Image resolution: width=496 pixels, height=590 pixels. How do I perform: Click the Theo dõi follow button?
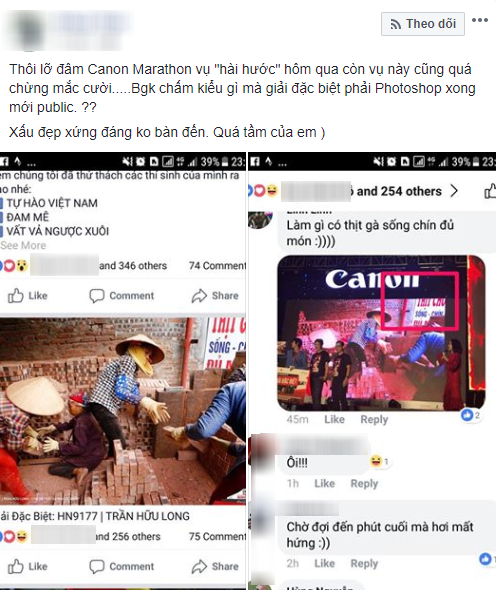[423, 24]
